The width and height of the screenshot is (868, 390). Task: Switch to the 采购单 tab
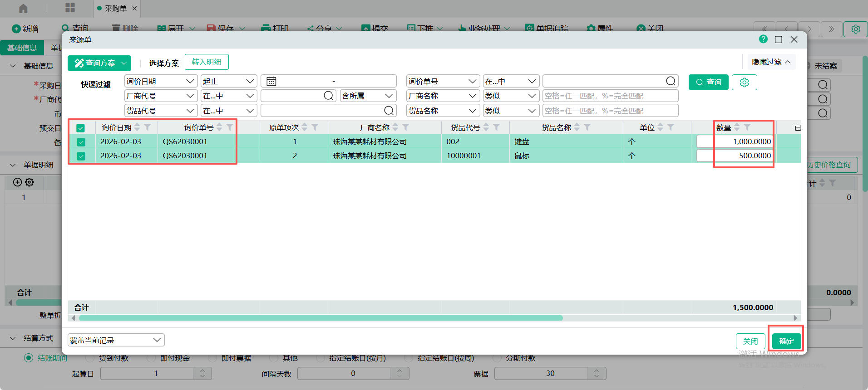pos(115,8)
